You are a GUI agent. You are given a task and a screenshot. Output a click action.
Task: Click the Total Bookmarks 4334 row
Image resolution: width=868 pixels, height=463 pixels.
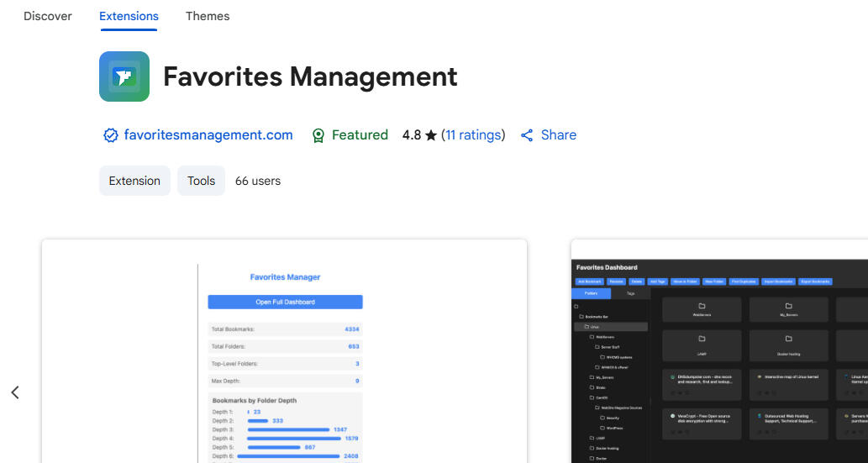pos(285,329)
